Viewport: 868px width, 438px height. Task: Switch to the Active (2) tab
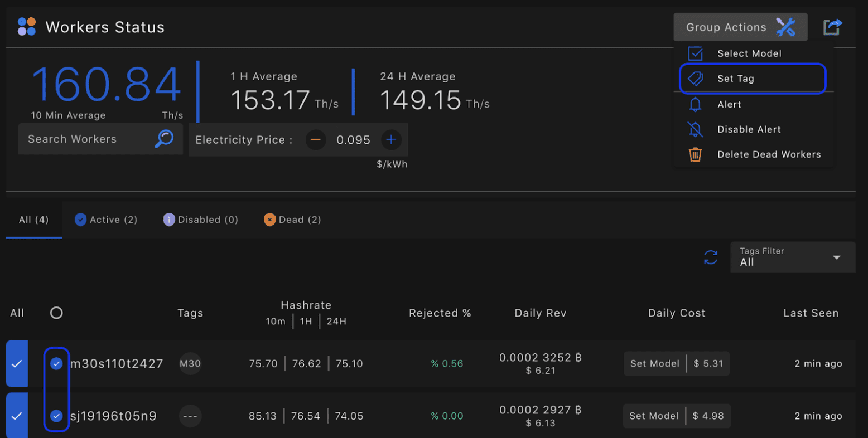[105, 219]
